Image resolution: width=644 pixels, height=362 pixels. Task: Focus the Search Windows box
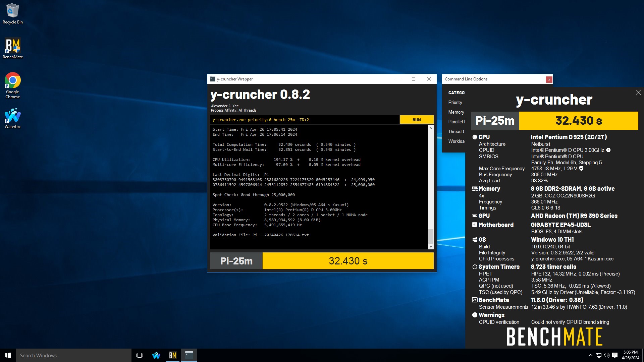click(74, 355)
